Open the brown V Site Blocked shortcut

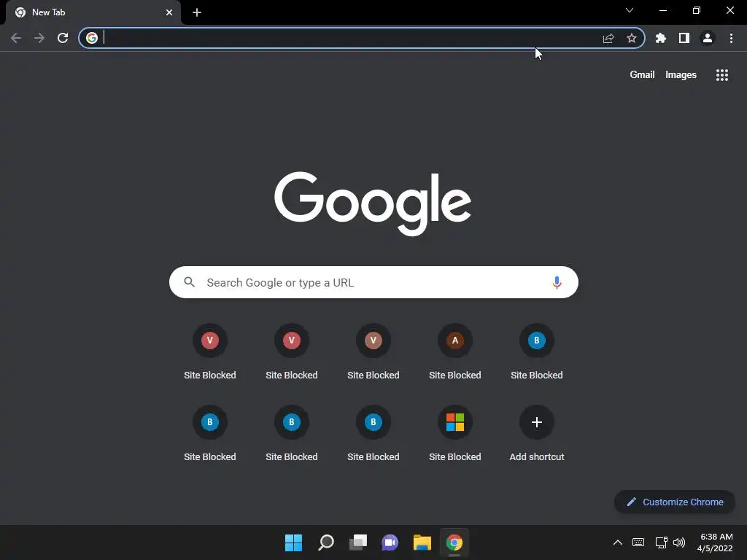pyautogui.click(x=373, y=352)
